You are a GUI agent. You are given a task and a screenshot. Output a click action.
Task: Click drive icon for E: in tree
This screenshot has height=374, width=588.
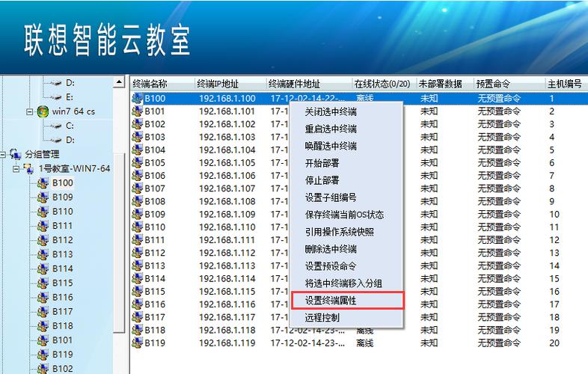(x=57, y=97)
